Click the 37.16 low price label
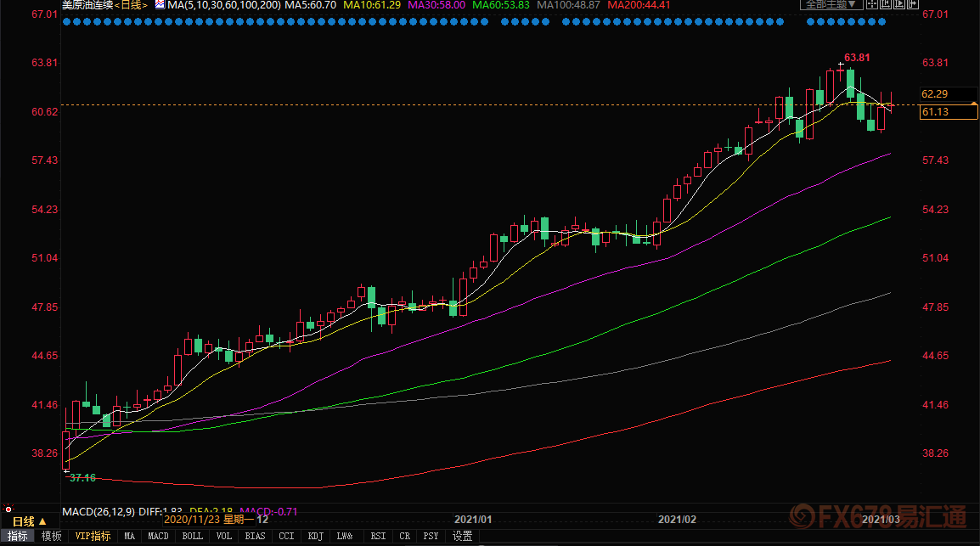The image size is (980, 546). click(x=82, y=478)
